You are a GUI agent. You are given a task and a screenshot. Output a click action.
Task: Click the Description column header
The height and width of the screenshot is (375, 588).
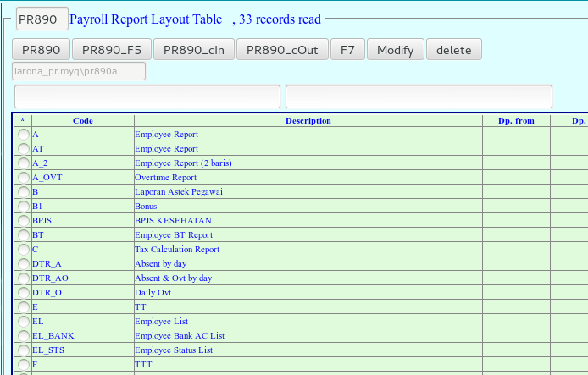pos(308,121)
